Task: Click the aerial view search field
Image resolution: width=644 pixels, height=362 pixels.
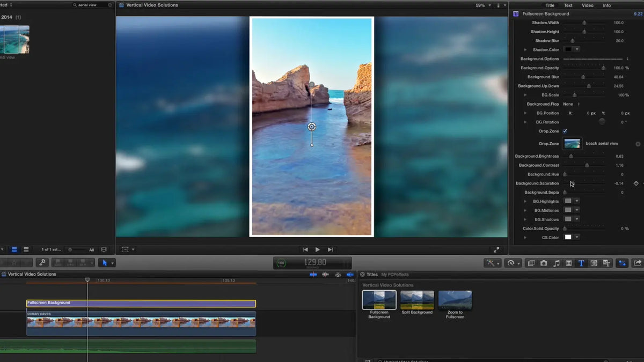Action: 92,5
